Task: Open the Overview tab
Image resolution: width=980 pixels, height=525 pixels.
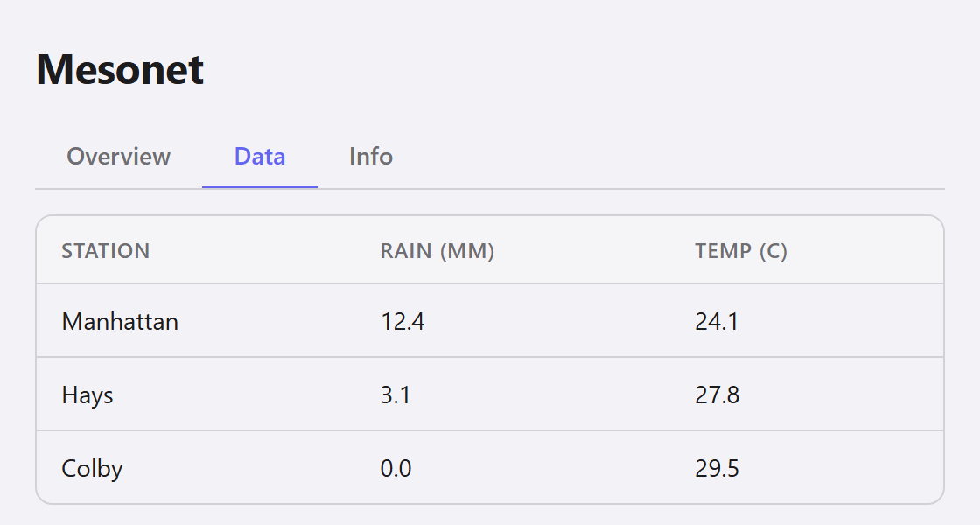Action: click(x=118, y=157)
